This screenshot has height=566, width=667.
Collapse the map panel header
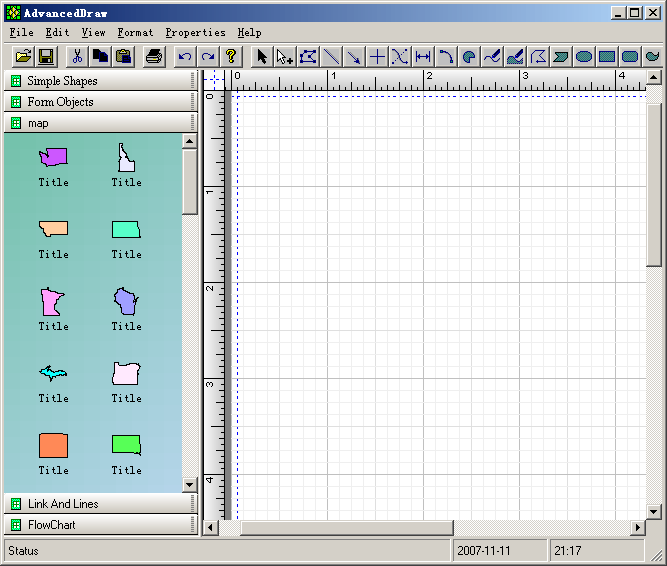tap(101, 123)
